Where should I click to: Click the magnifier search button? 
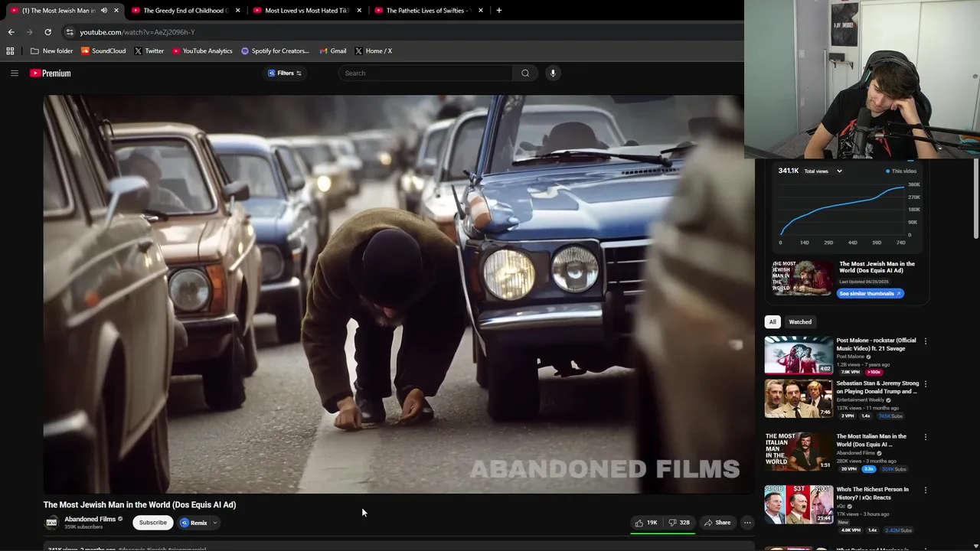525,73
